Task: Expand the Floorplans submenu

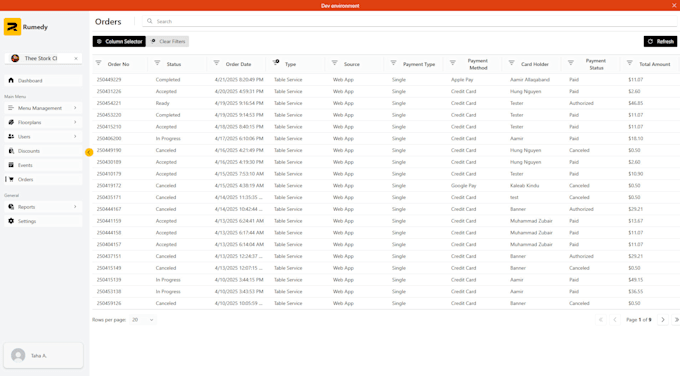Action: tap(43, 122)
